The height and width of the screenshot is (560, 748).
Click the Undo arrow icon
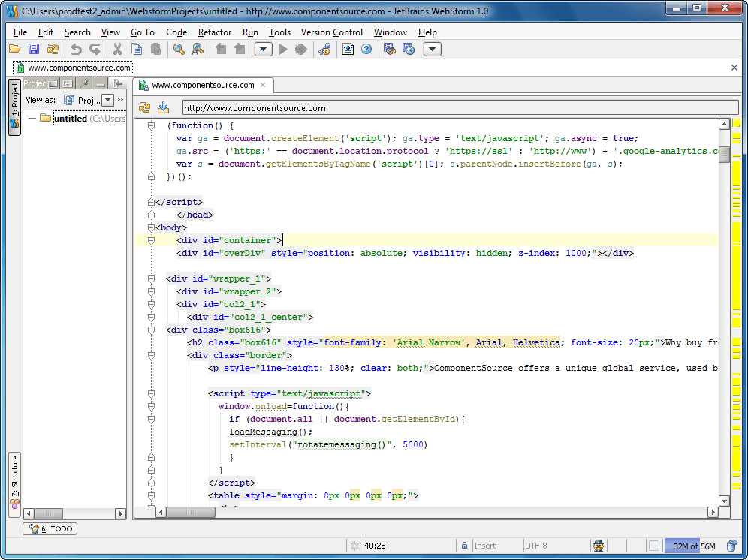pyautogui.click(x=77, y=49)
